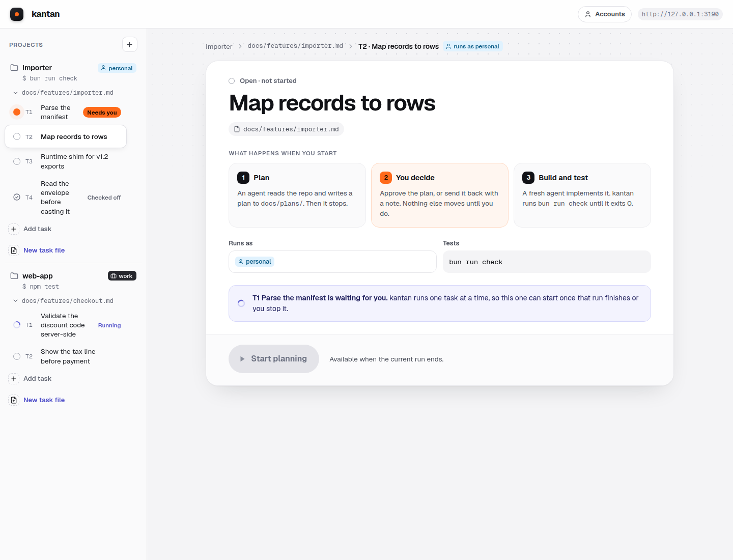Select the Parse the manifest task
733x560 pixels.
pyautogui.click(x=66, y=112)
